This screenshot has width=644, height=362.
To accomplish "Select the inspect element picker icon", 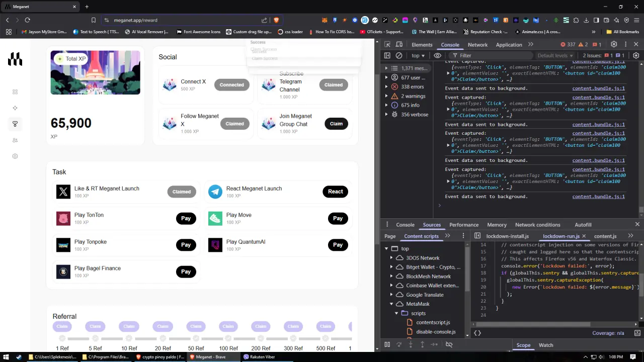I will (387, 44).
